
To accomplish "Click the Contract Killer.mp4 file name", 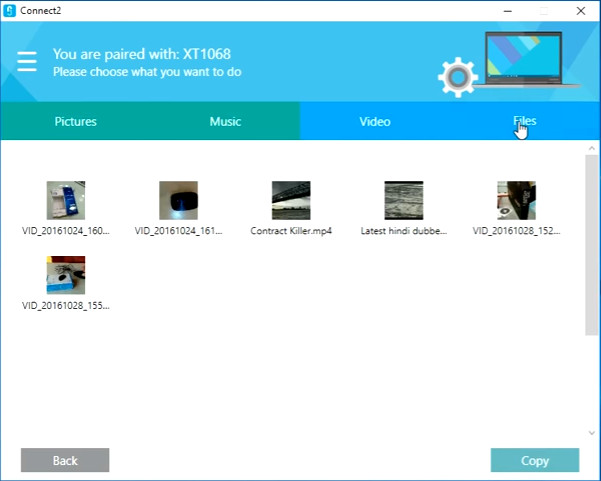I will (x=291, y=231).
